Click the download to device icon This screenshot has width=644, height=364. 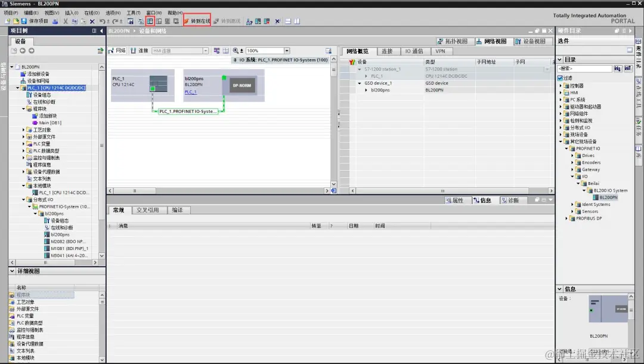pyautogui.click(x=150, y=21)
